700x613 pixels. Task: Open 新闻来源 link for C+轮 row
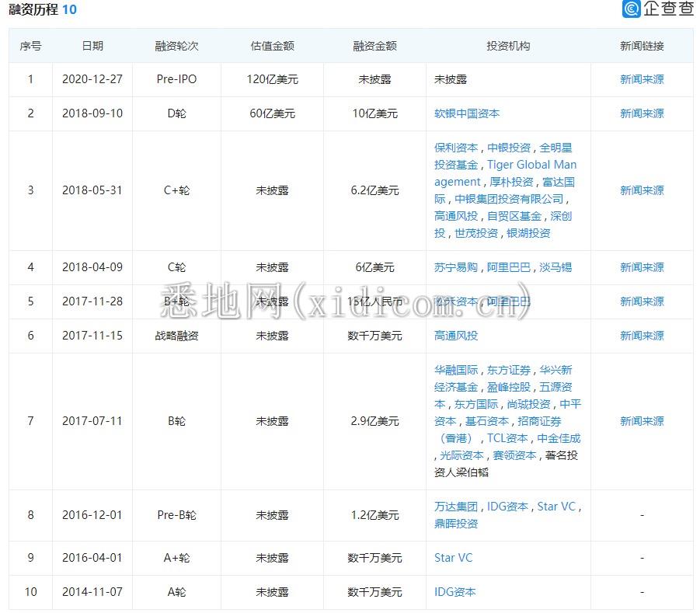642,190
